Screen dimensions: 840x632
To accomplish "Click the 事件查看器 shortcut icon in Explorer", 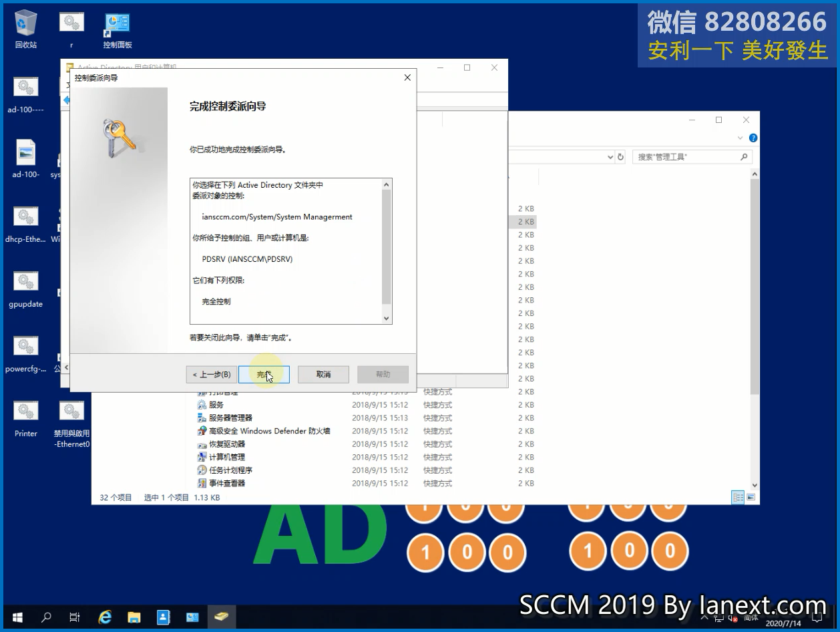I will pos(202,483).
